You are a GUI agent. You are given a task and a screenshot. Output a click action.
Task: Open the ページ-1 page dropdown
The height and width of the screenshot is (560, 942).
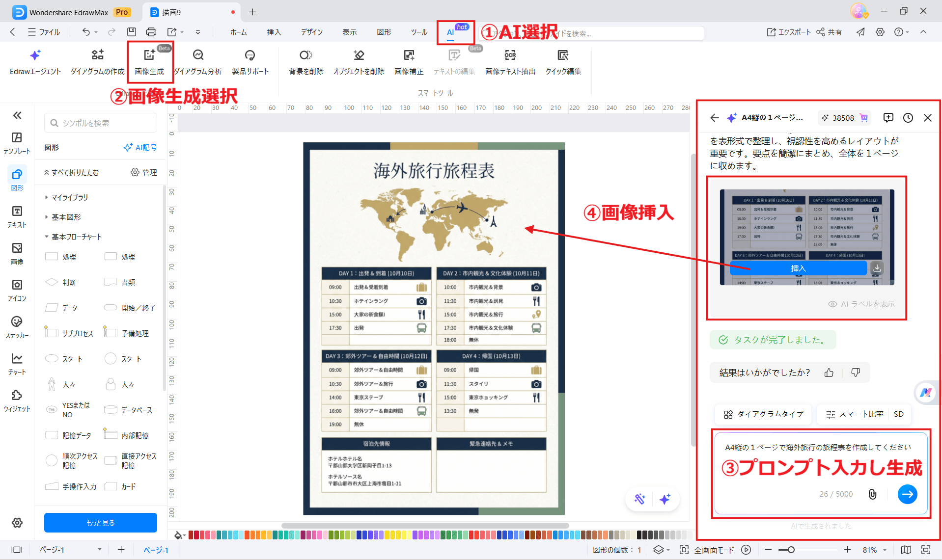(x=100, y=550)
